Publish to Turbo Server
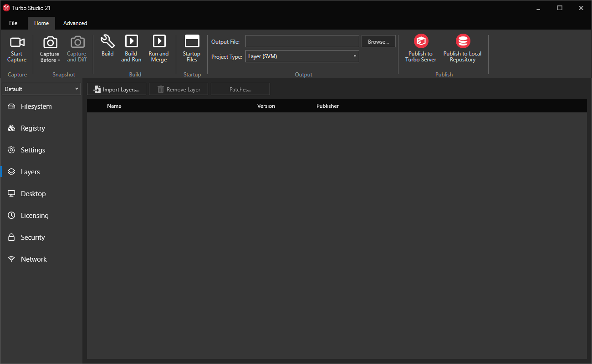Viewport: 592px width, 364px height. (x=420, y=48)
